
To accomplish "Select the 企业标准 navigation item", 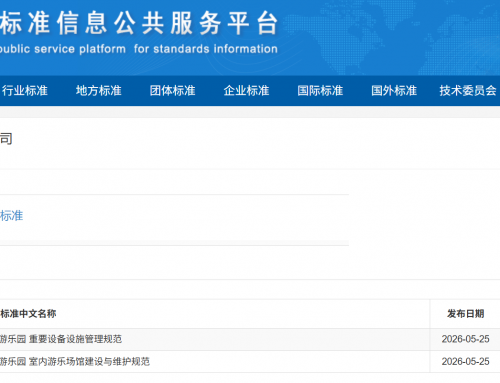I will coord(246,91).
